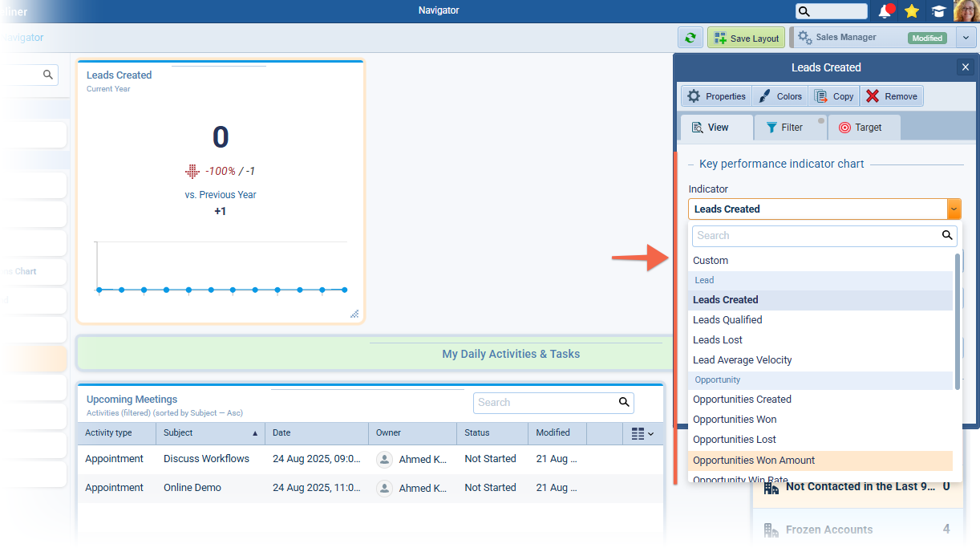Switch to the Filter tab
Viewport: 980px width, 548px height.
pyautogui.click(x=784, y=128)
